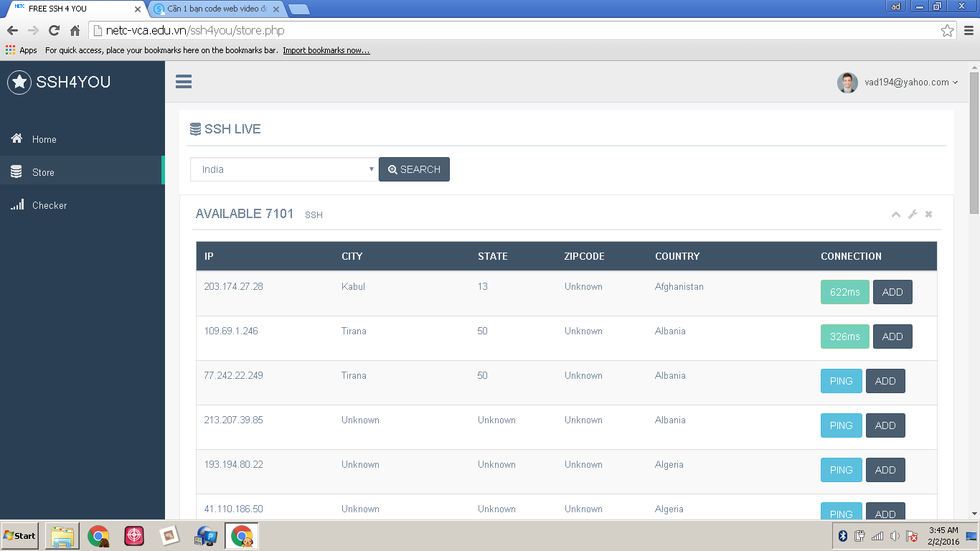Viewport: 980px width, 551px height.
Task: Close the FREE SSH 4 YOU tab
Action: point(138,9)
